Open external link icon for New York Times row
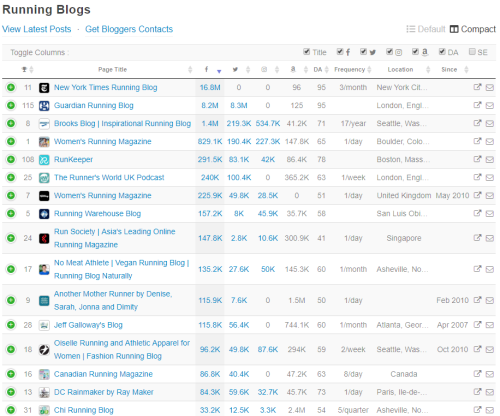Viewport: 500px width, 416px height. point(477,87)
